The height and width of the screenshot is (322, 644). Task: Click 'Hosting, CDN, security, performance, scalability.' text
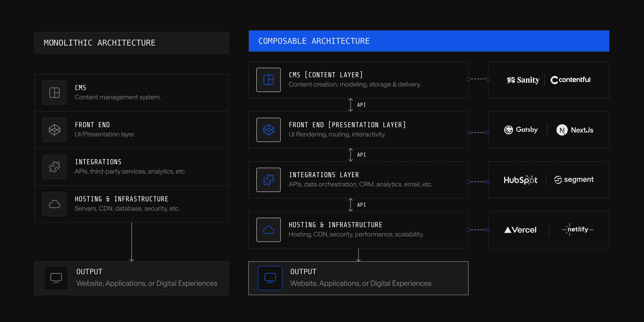(356, 234)
